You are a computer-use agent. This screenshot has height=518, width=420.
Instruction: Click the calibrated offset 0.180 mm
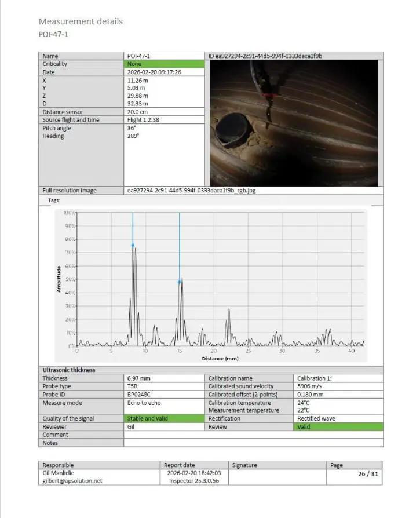311,395
